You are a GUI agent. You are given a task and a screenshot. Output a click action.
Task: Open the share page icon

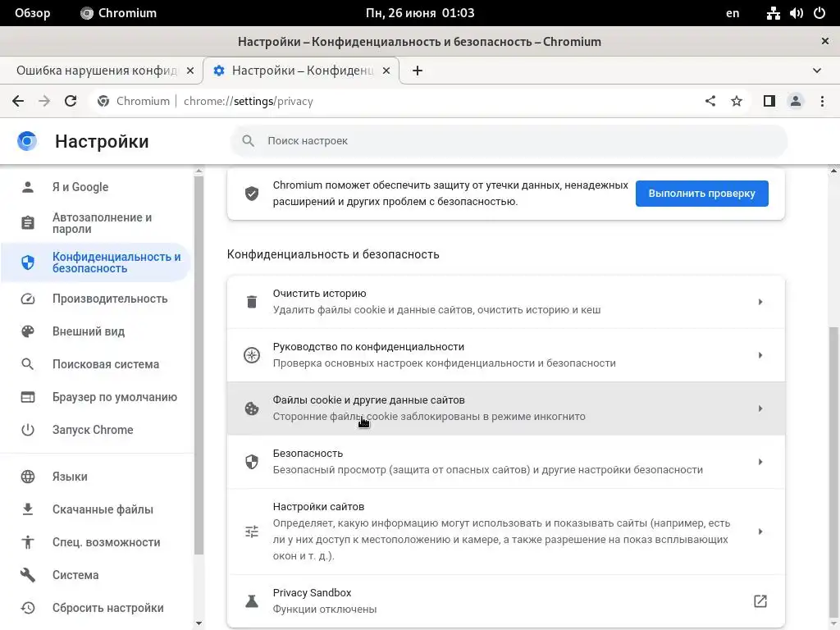pos(710,101)
